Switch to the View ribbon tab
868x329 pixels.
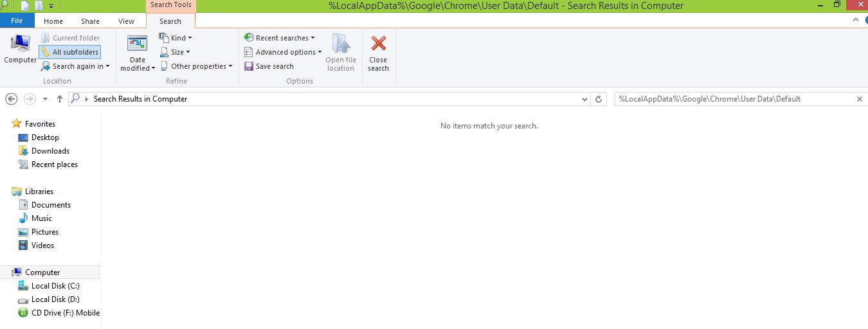click(127, 21)
